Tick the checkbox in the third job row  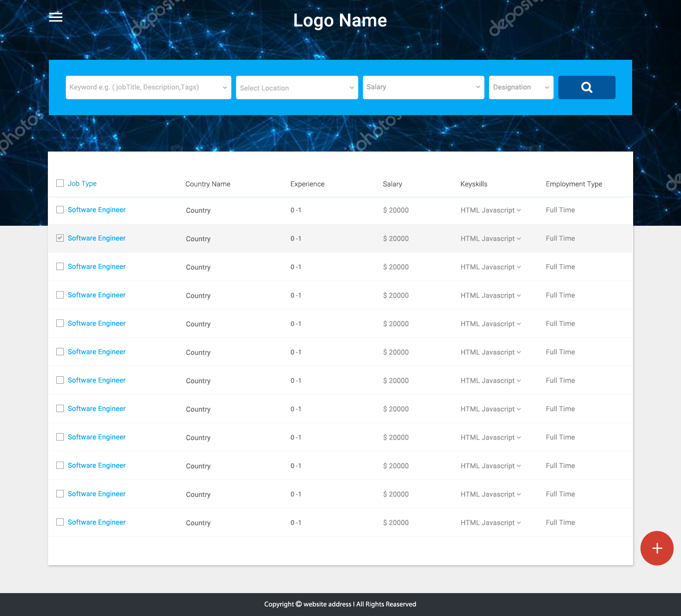[60, 267]
